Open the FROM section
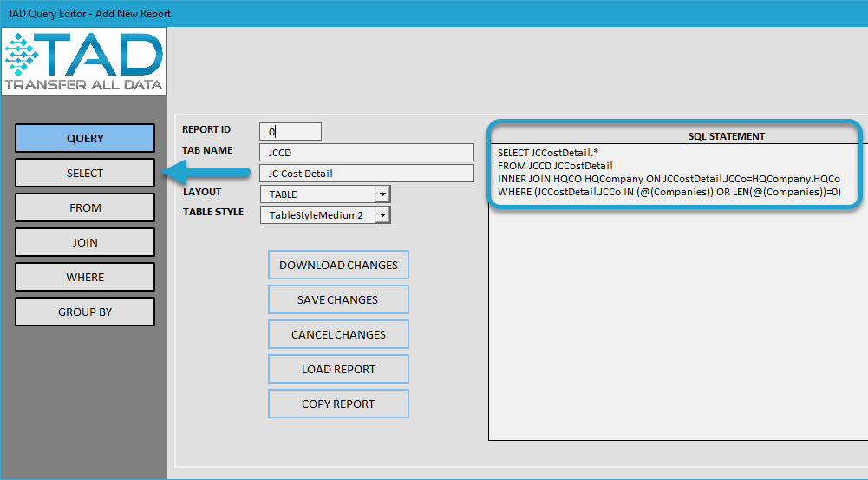868x480 pixels. pos(85,207)
